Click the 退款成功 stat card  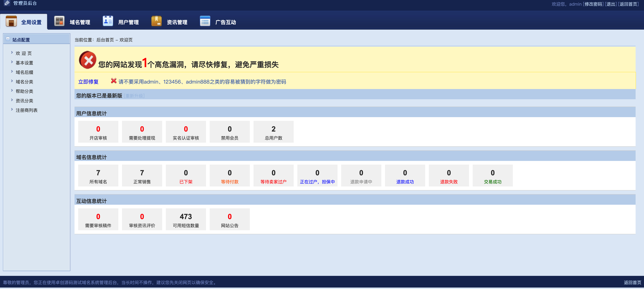[x=405, y=176]
